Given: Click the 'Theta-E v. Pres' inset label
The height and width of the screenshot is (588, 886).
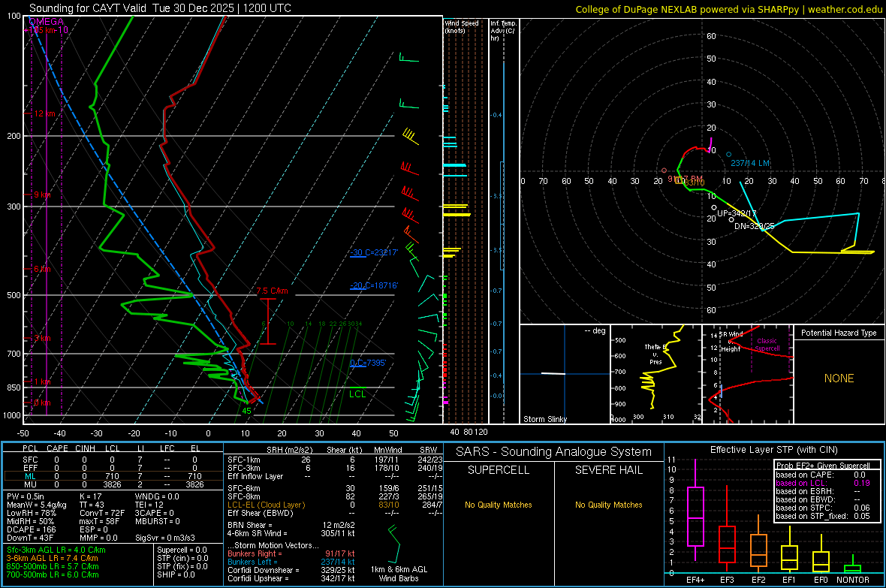Looking at the screenshot, I should click(655, 354).
